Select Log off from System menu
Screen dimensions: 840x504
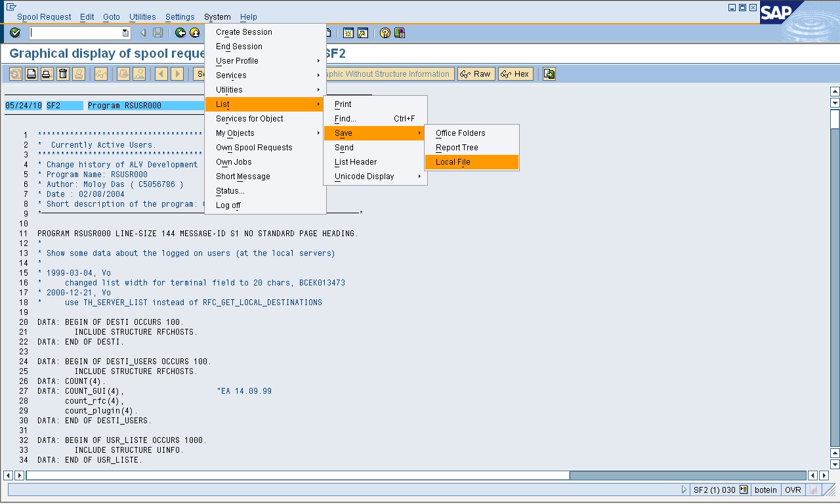(265, 205)
